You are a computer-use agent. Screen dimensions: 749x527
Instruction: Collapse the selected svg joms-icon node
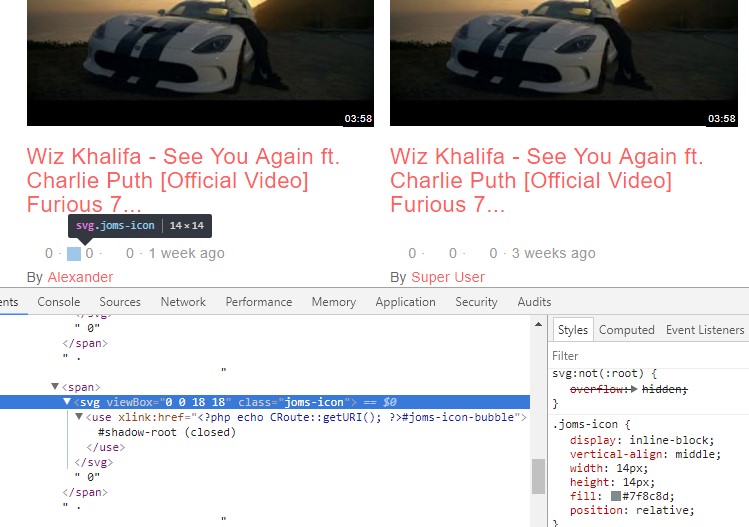67,402
